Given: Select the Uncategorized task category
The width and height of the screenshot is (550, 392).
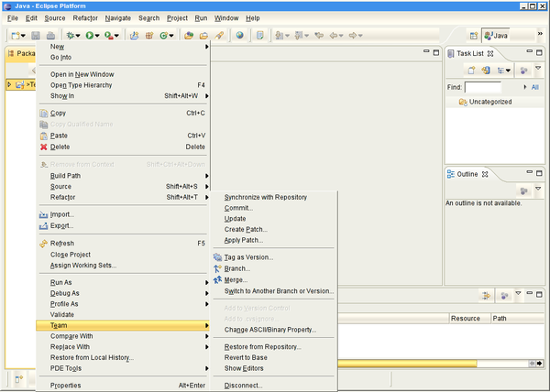Looking at the screenshot, I should coord(490,102).
